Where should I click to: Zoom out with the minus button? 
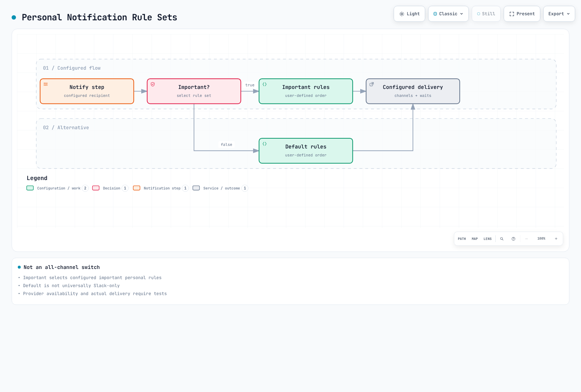[527, 239]
